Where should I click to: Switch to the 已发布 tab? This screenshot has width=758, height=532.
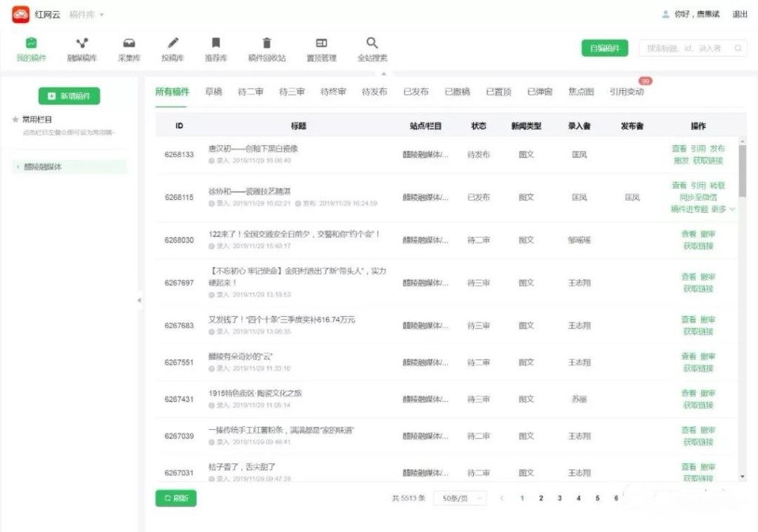(415, 92)
